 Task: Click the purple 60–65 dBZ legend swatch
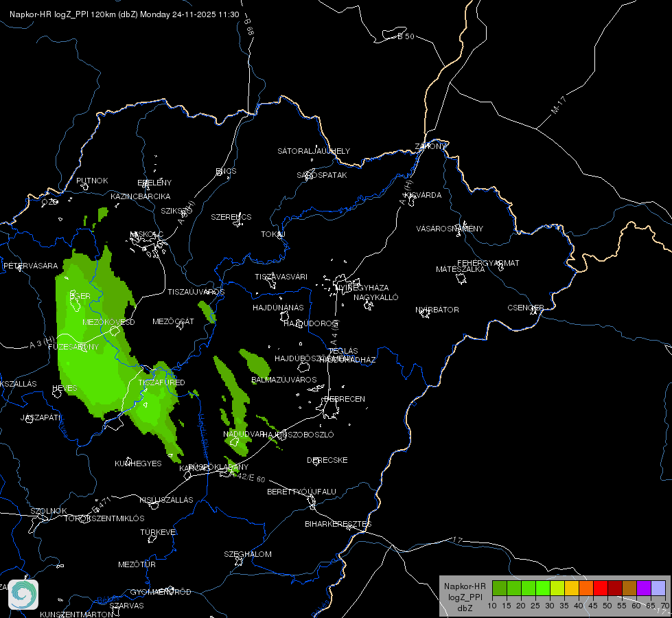pyautogui.click(x=644, y=588)
